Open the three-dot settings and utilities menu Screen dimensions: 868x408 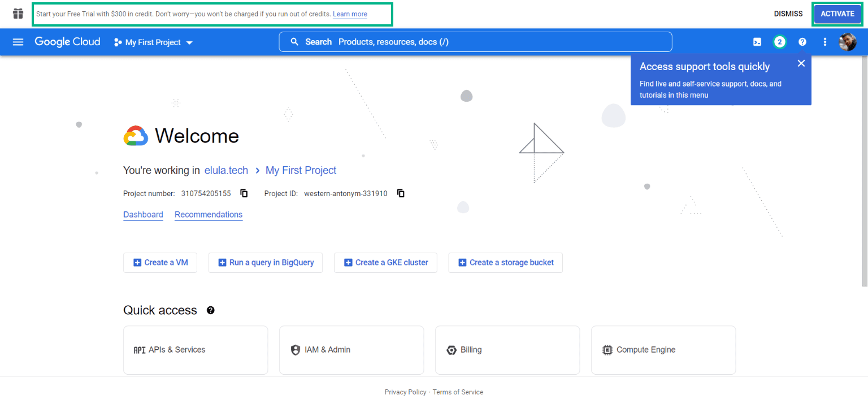825,42
